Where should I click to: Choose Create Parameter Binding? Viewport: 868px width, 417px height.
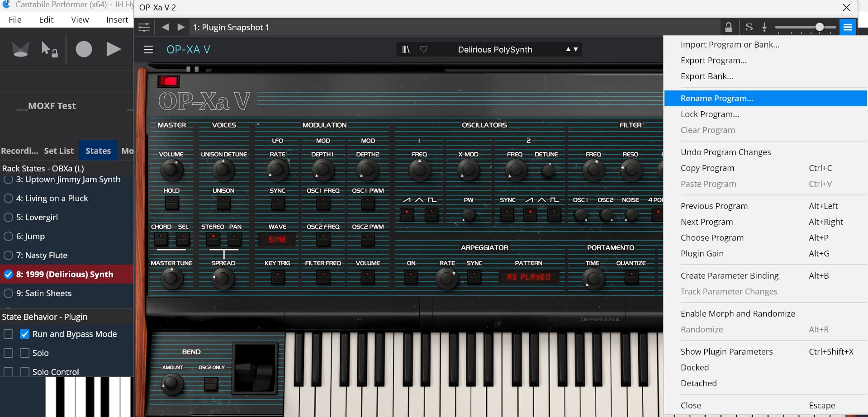(765, 275)
